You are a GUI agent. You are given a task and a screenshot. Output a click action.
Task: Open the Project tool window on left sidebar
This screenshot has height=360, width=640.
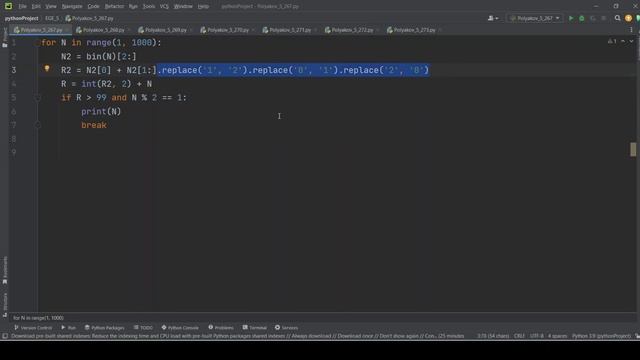click(4, 38)
